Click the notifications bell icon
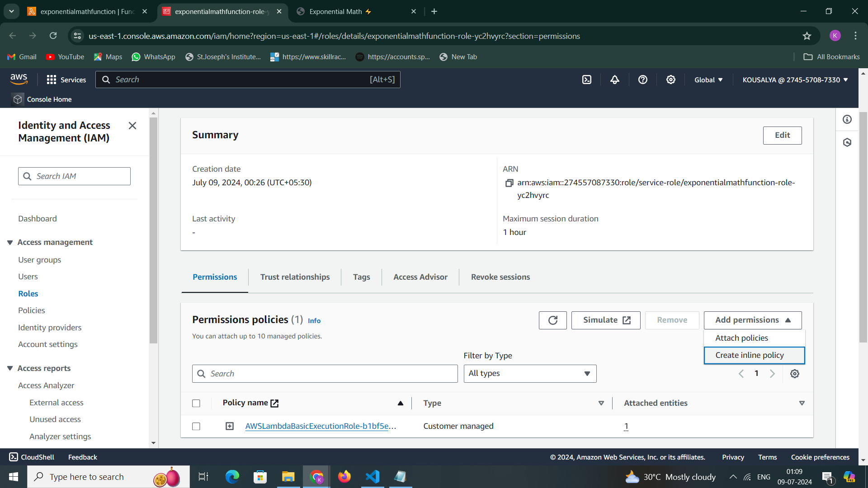868x488 pixels. point(614,80)
